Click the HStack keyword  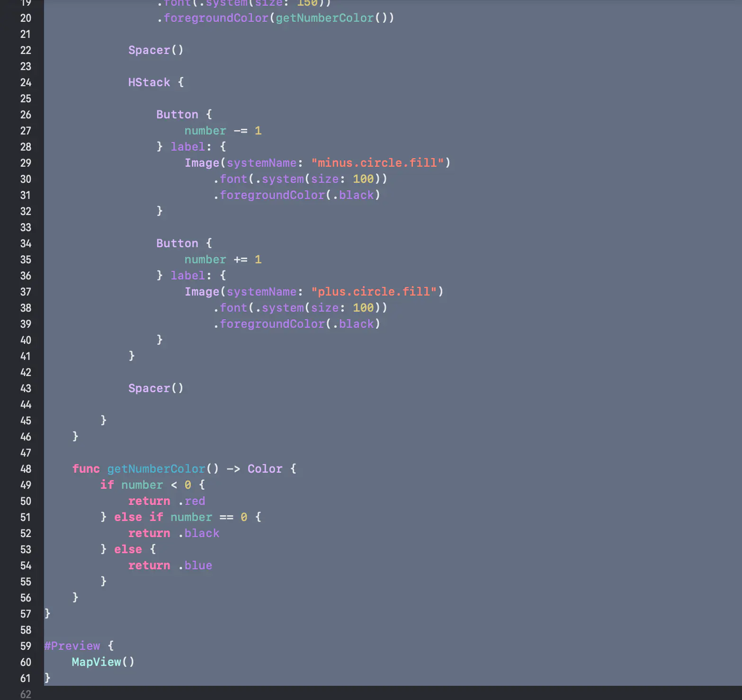[149, 82]
